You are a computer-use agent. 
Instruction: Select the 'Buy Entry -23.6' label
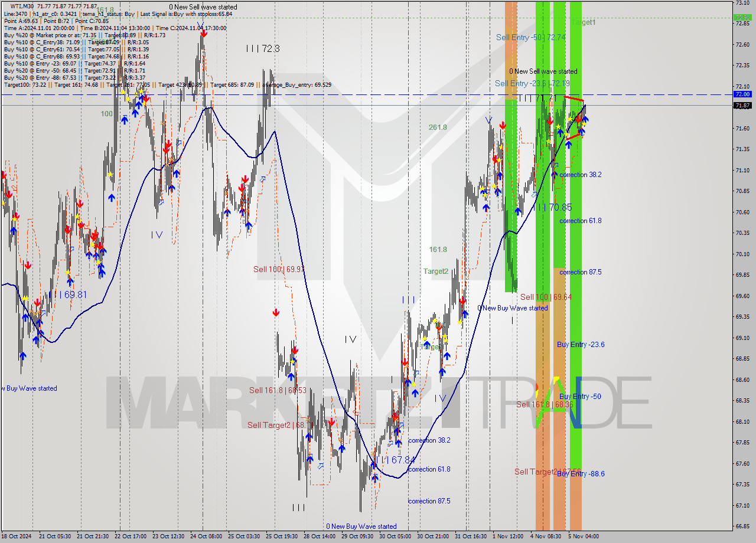581,345
